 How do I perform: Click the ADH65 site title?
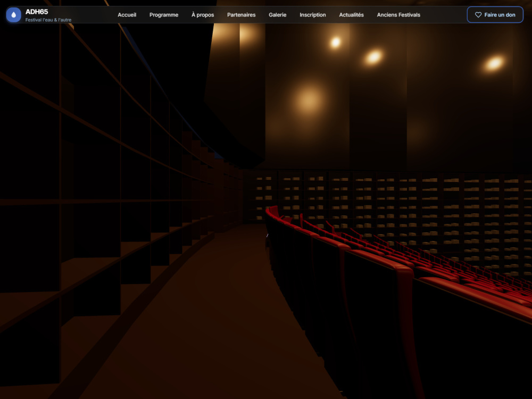click(37, 12)
